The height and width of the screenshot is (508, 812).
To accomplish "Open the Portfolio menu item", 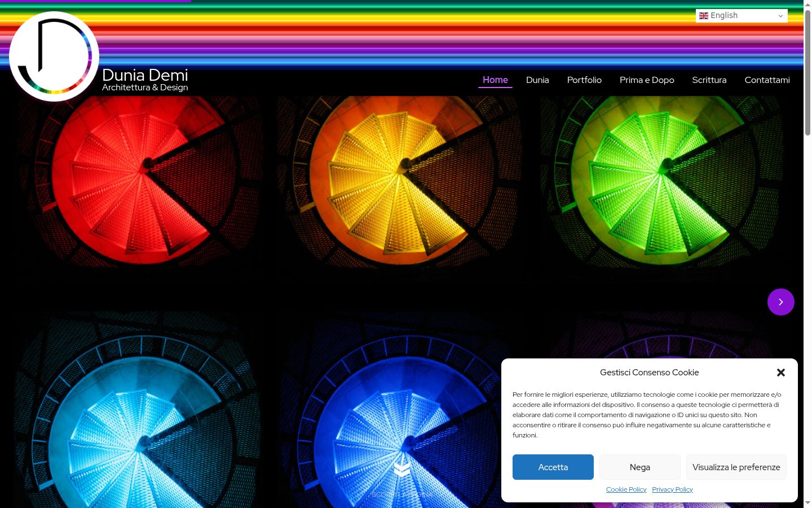I will coord(584,80).
